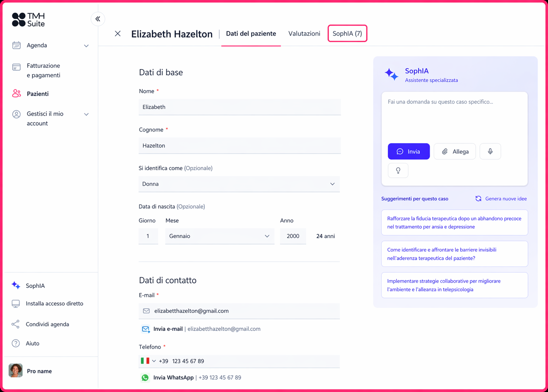Click the refresh icon beside Genera nuove idee
Screen dimensions: 548x392
(x=478, y=199)
